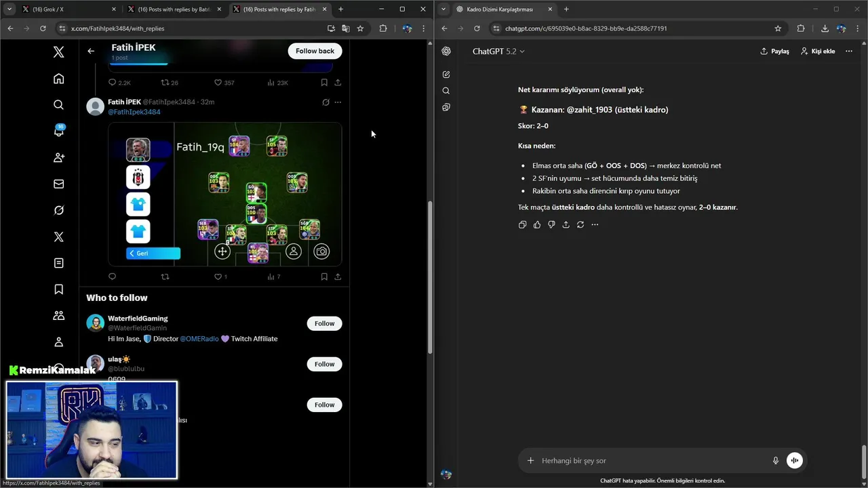Open the three-dot menu in the ChatGPT header
Image resolution: width=868 pixels, height=488 pixels.
tap(849, 52)
